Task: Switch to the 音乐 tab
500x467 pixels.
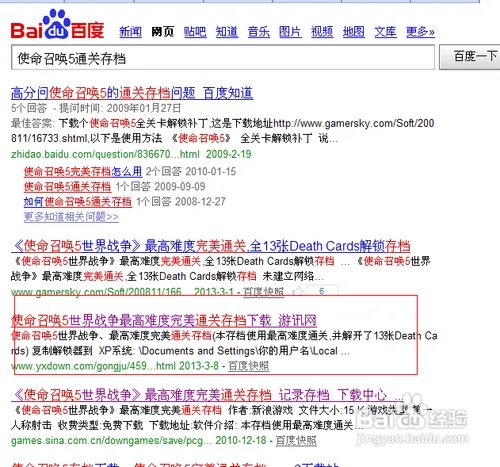Action: [x=259, y=32]
